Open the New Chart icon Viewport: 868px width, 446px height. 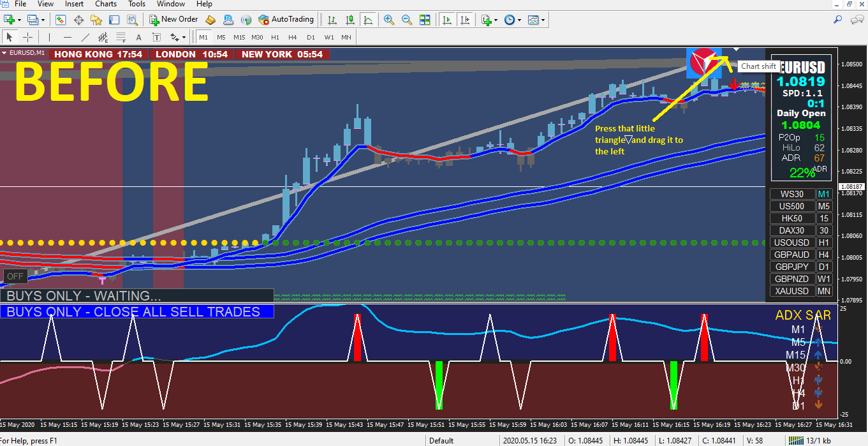tap(9, 20)
